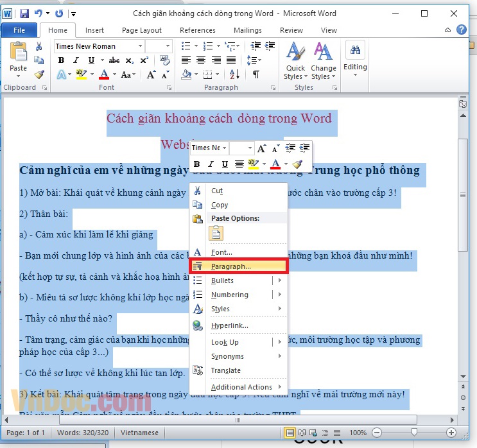
Task: Toggle Justify alignment in ribbon
Action: pos(231,60)
